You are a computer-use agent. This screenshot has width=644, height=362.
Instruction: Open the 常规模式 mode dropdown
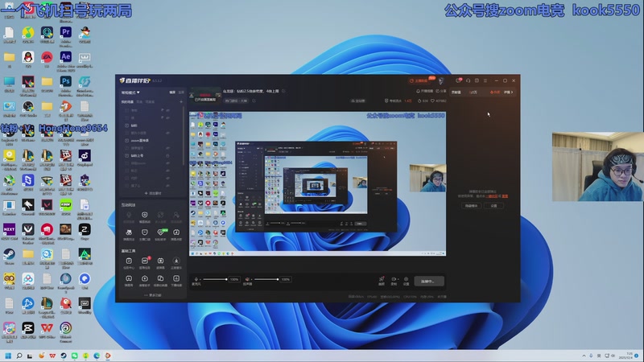[x=130, y=93]
